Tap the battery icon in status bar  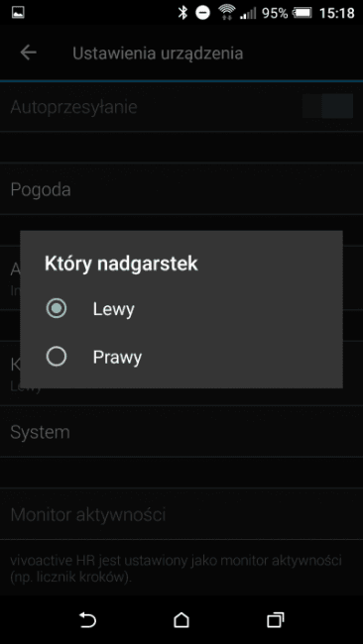[302, 13]
